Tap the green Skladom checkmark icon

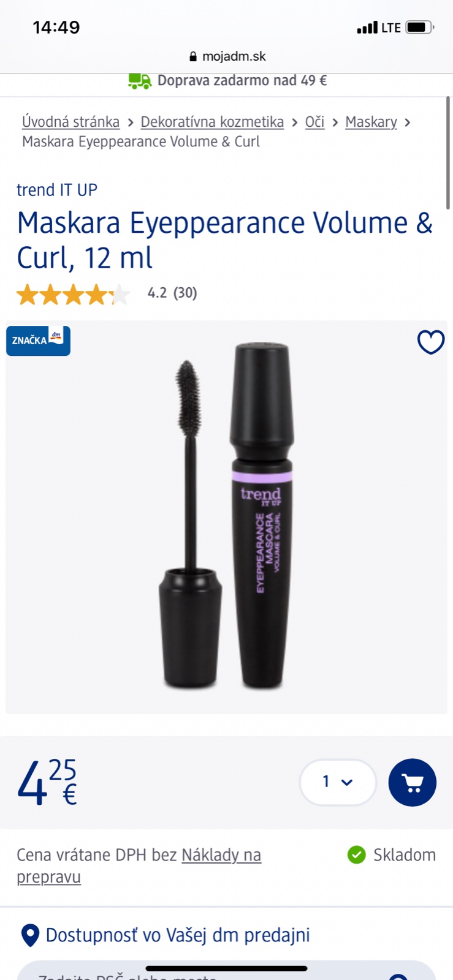[x=356, y=854]
